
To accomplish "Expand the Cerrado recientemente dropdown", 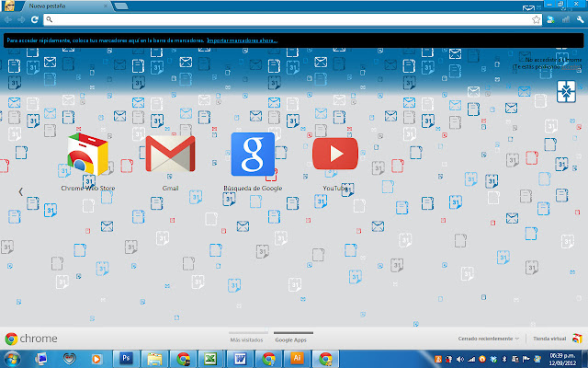I will [488, 339].
